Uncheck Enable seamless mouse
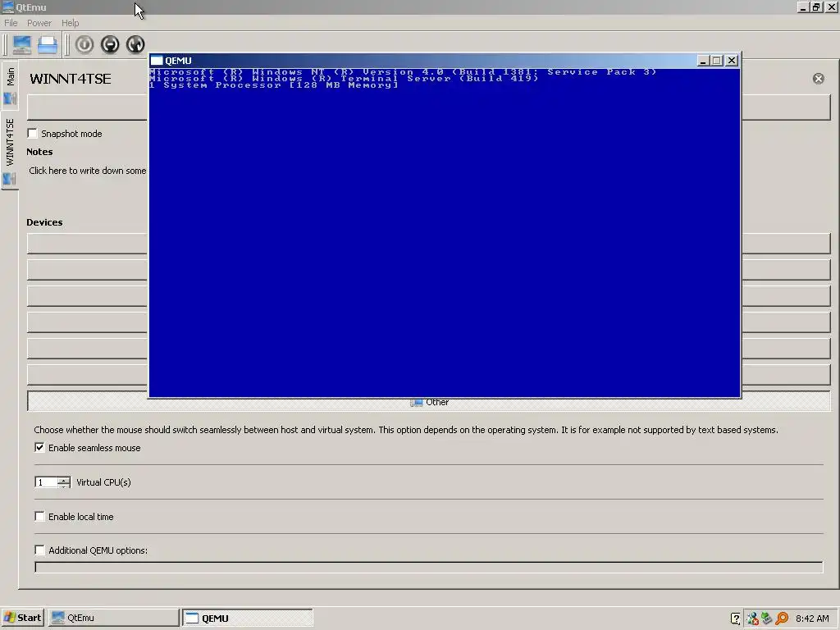Viewport: 840px width, 630px height. click(x=39, y=447)
